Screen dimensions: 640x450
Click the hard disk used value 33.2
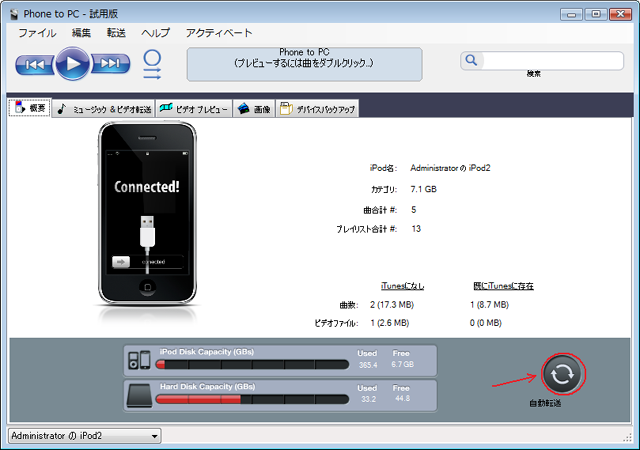coord(368,399)
